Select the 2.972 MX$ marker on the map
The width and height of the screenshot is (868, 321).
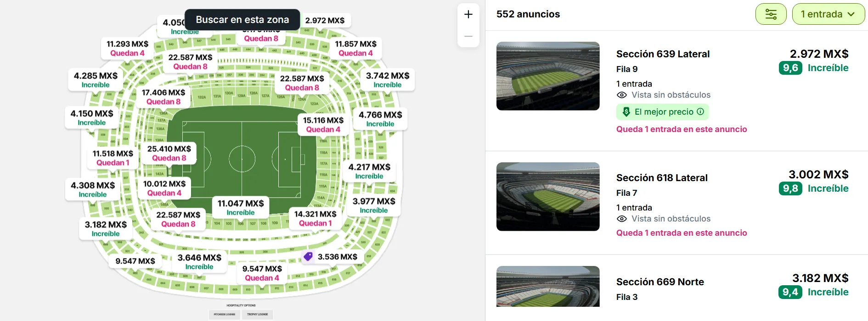click(x=325, y=20)
